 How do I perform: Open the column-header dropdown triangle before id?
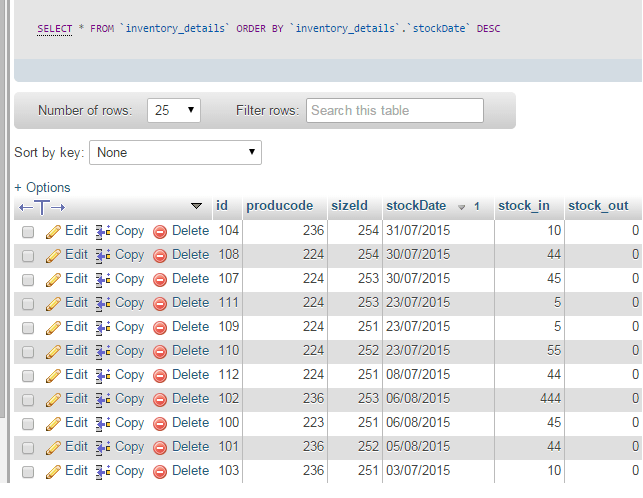[x=196, y=206]
